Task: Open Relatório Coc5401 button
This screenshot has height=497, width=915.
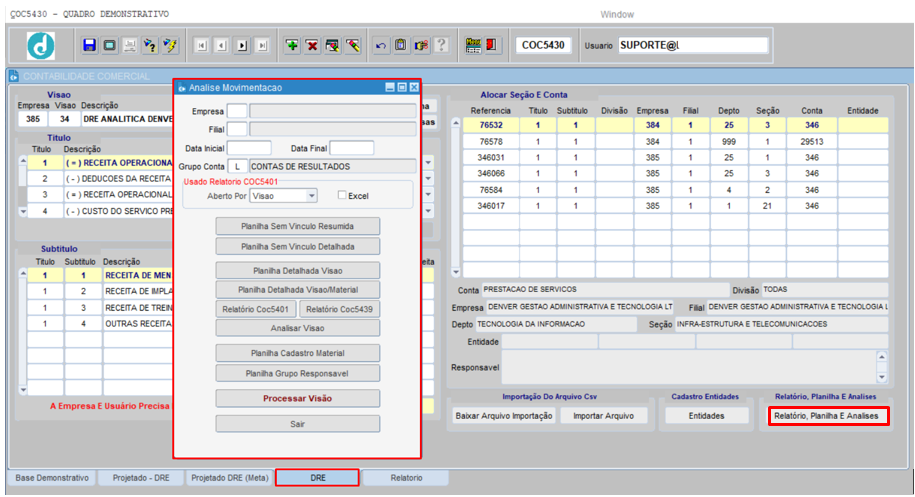Action: click(256, 309)
